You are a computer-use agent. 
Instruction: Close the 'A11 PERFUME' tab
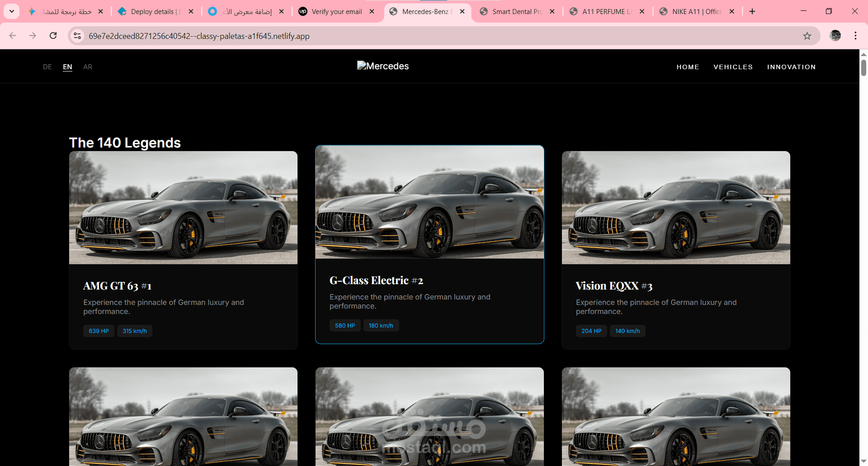pyautogui.click(x=642, y=11)
